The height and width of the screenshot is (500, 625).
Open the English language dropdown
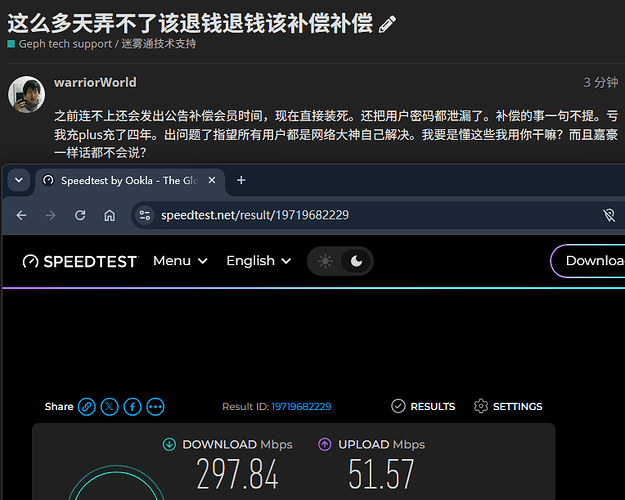tap(258, 261)
